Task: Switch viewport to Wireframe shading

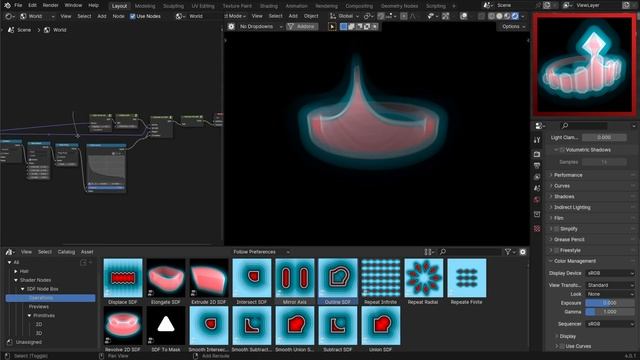Action: click(491, 16)
